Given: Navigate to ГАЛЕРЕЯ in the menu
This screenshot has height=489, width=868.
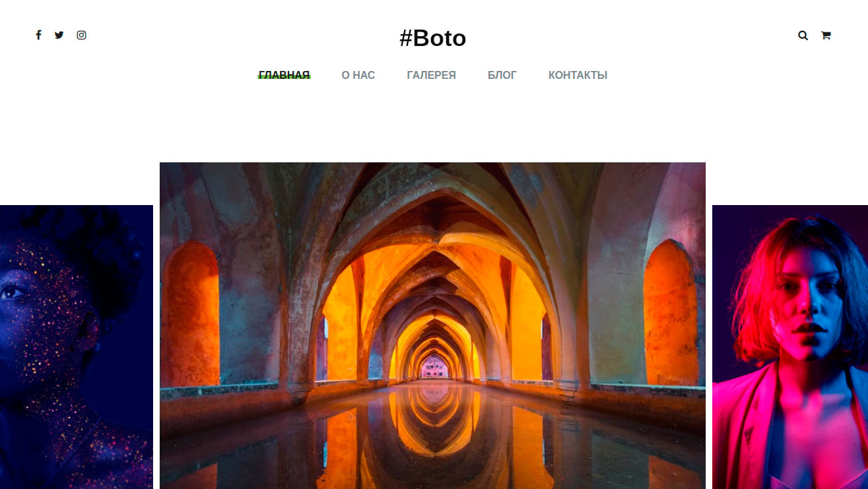Looking at the screenshot, I should 431,75.
